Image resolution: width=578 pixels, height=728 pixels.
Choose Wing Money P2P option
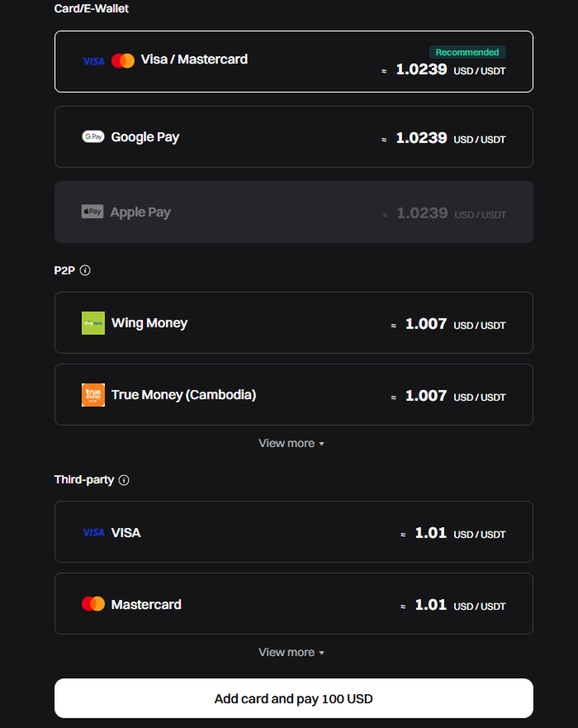click(294, 323)
